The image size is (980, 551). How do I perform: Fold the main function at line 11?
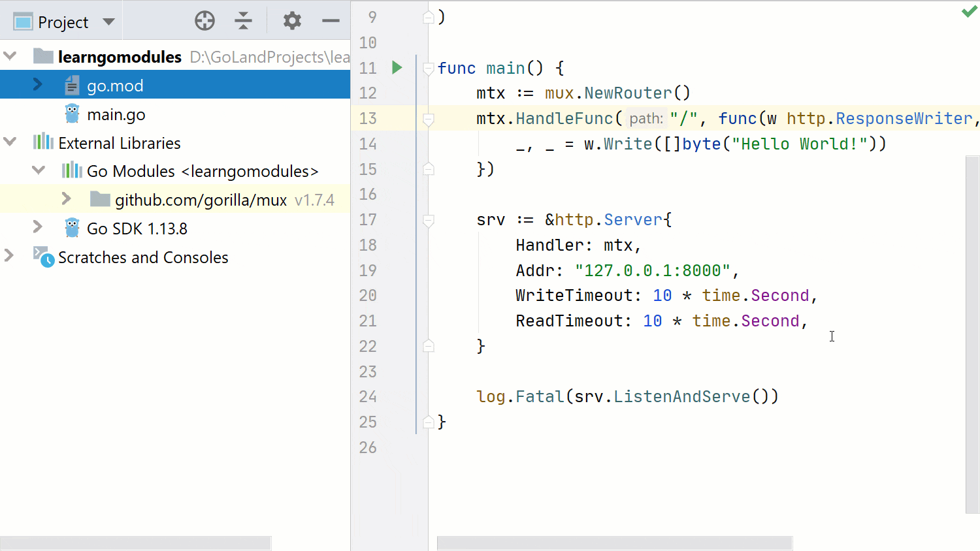429,68
